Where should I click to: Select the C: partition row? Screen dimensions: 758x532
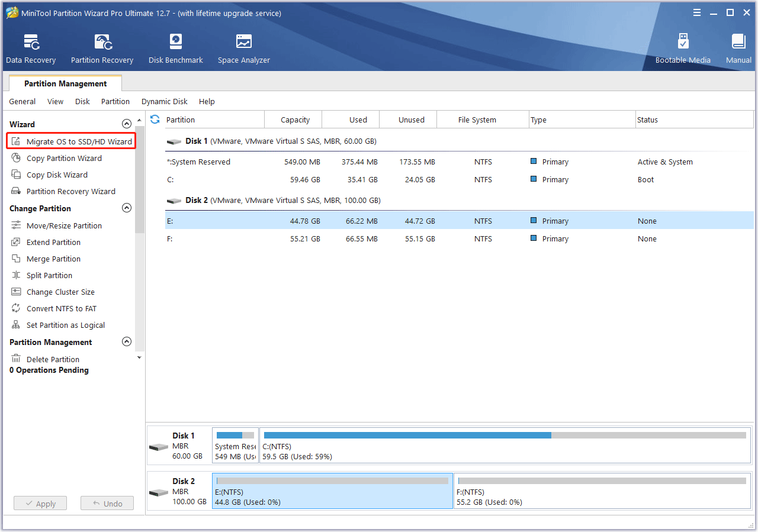pos(459,179)
